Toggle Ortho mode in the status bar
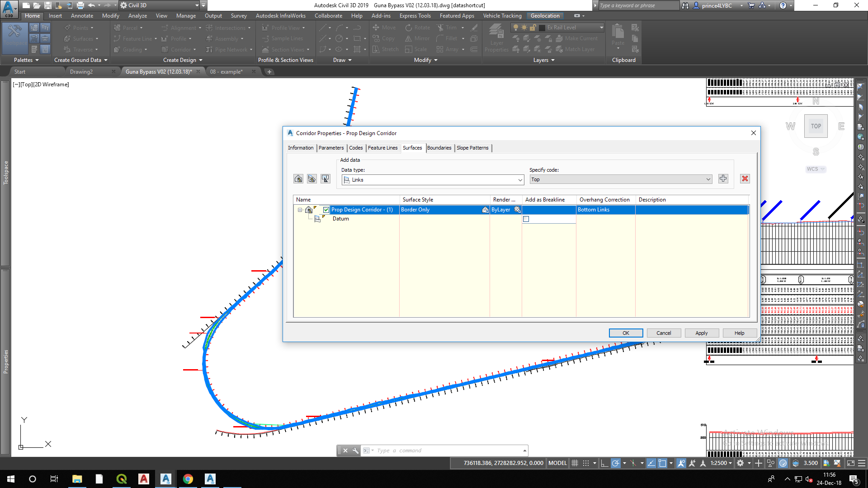The width and height of the screenshot is (868, 488). click(604, 463)
